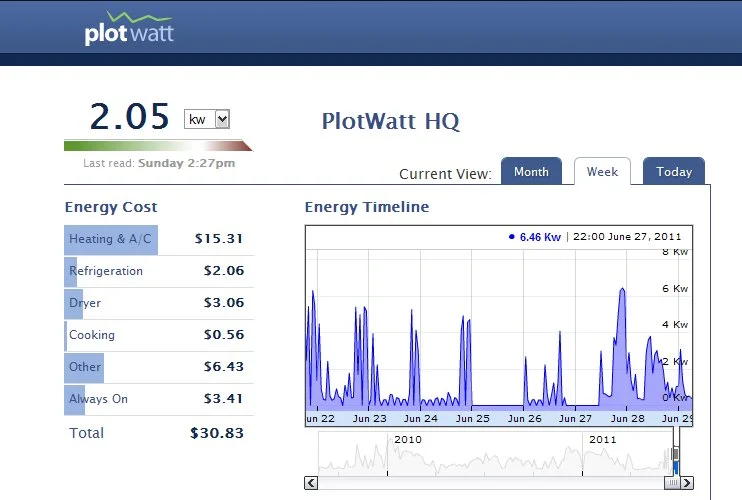Switch to the Today view tab
742x500 pixels.
click(674, 171)
